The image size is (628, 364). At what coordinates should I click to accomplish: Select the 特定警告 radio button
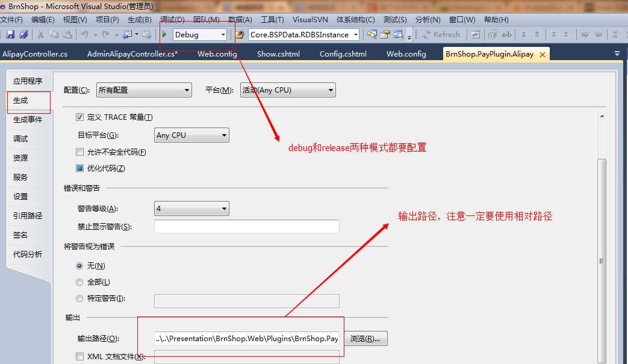[79, 298]
